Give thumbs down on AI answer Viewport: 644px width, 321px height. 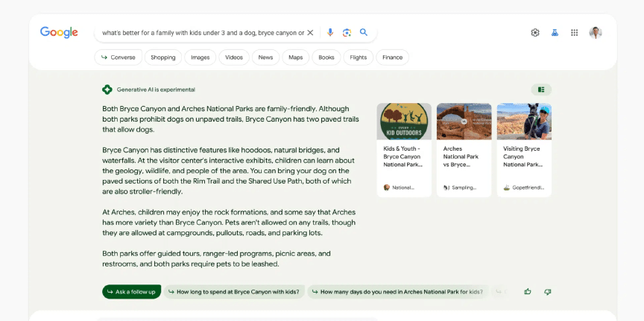(548, 292)
